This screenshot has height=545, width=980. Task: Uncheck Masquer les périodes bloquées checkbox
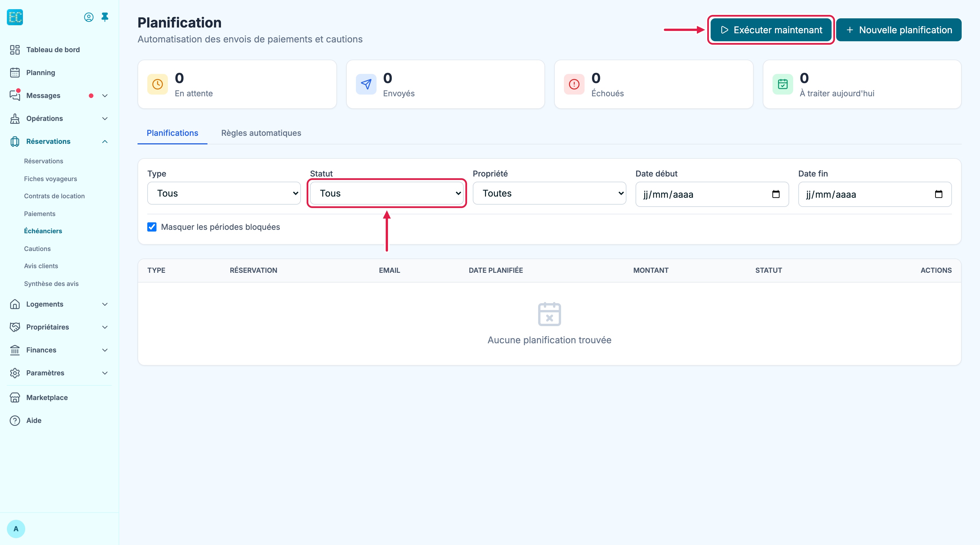tap(152, 227)
